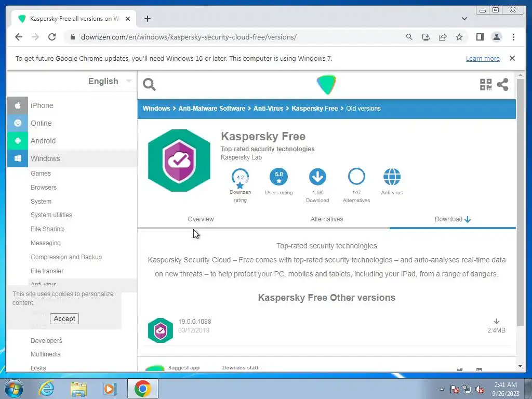Click the Downzen rating 4.2 icon
Viewport: 532px width, 399px height.
240,178
